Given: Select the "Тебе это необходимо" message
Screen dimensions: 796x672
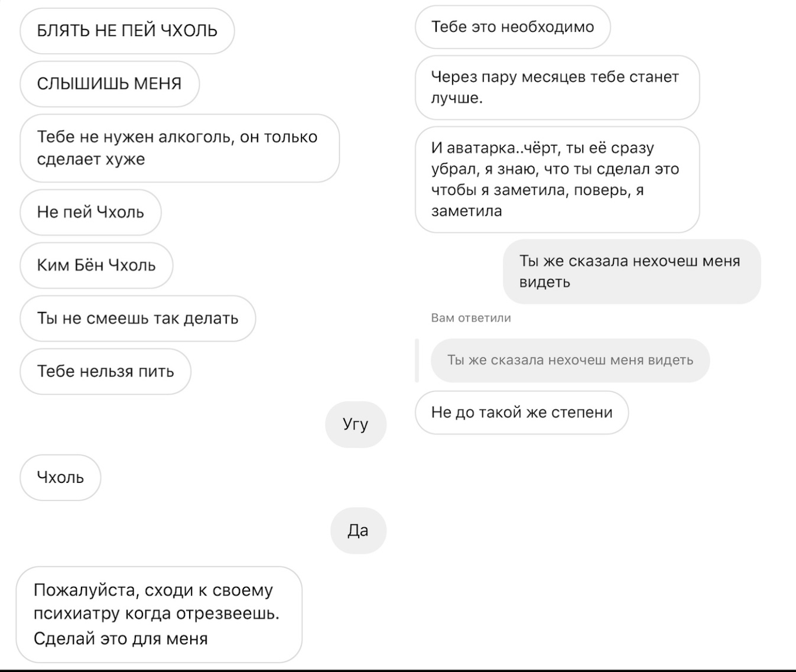Looking at the screenshot, I should tap(512, 27).
